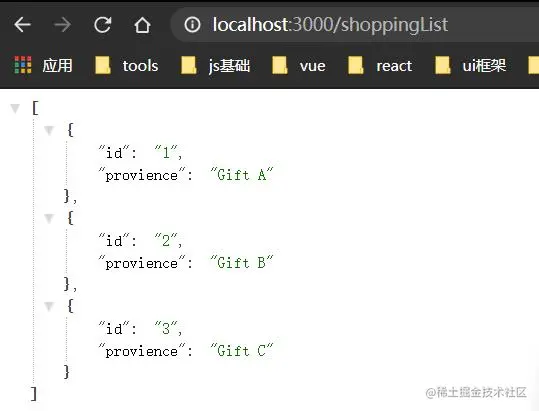Image resolution: width=539 pixels, height=411 pixels.
Task: Open the js基础 bookmark folder
Action: (x=216, y=65)
